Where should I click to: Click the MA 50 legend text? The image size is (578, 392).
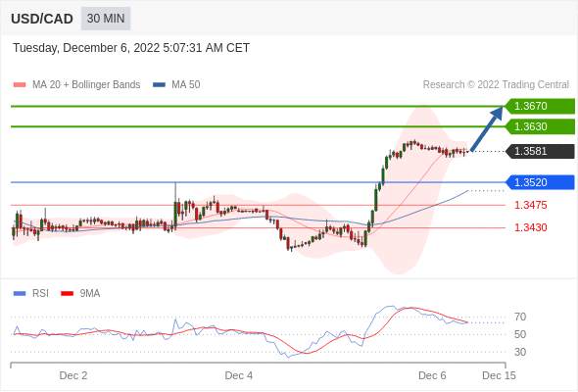tap(186, 85)
